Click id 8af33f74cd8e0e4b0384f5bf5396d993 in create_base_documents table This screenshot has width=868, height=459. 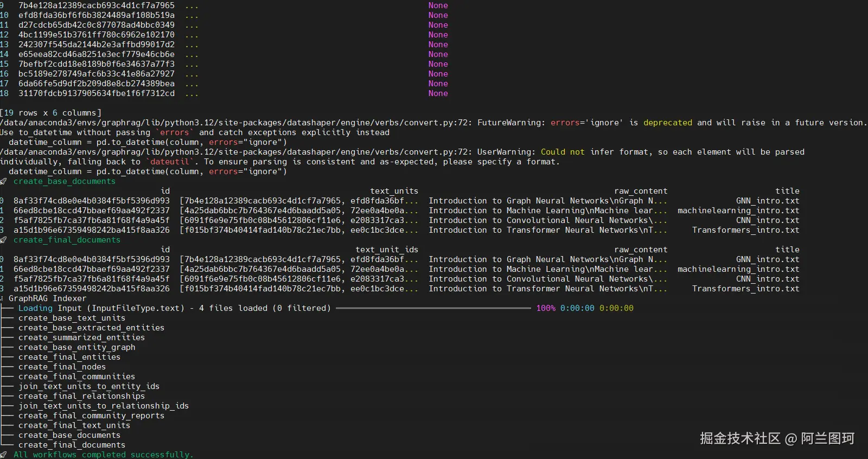[92, 201]
